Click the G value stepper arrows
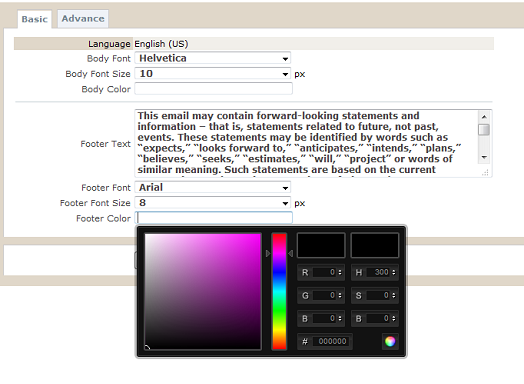The width and height of the screenshot is (524, 384). coord(340,295)
